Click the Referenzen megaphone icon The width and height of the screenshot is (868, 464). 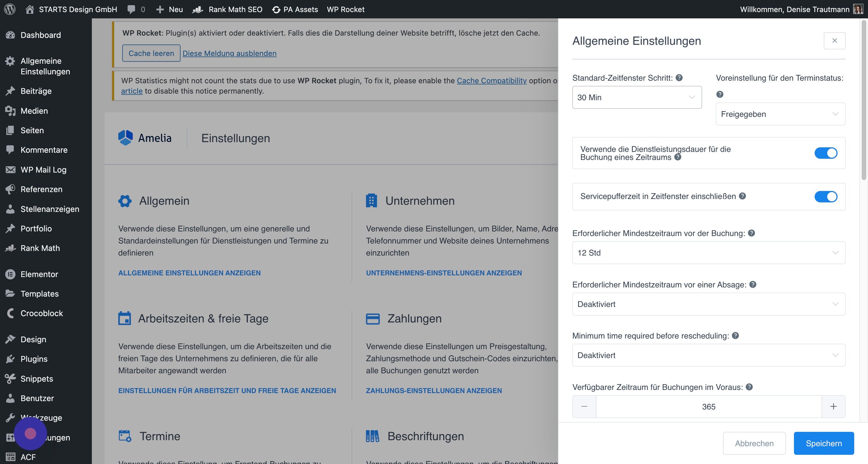(10, 189)
